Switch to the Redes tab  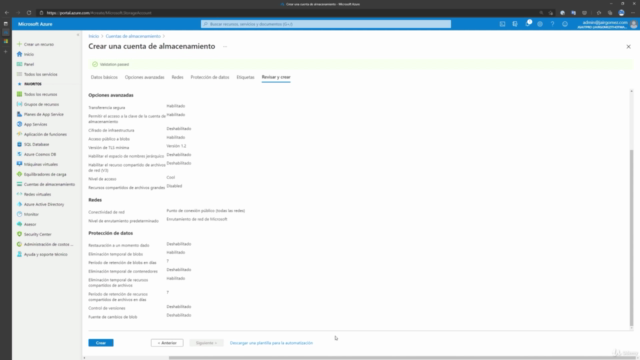pyautogui.click(x=178, y=77)
